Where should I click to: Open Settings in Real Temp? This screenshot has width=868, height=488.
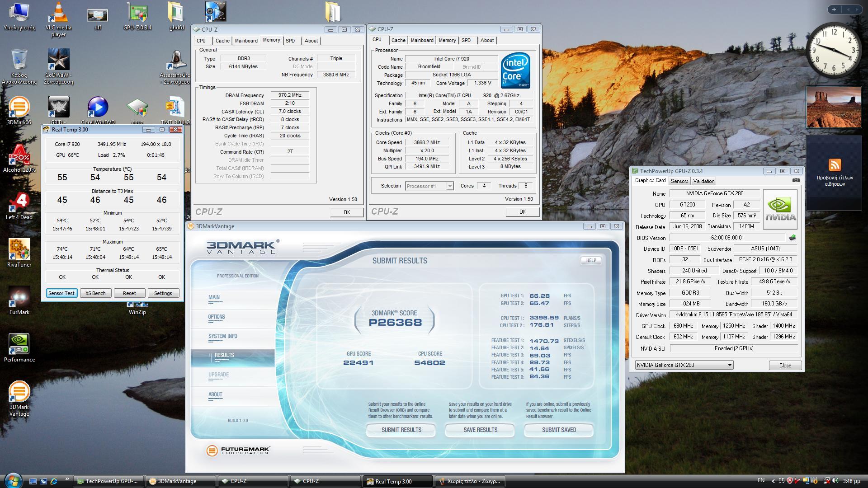click(163, 293)
